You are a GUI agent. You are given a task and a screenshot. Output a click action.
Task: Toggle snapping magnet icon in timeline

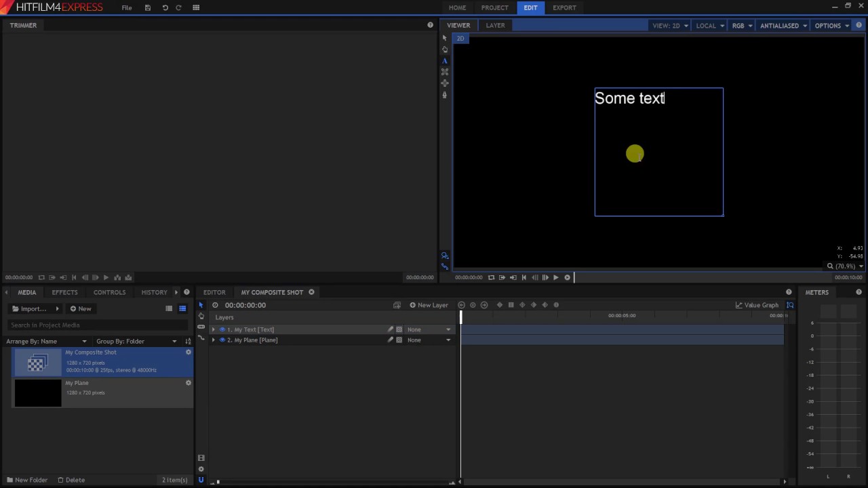[201, 480]
